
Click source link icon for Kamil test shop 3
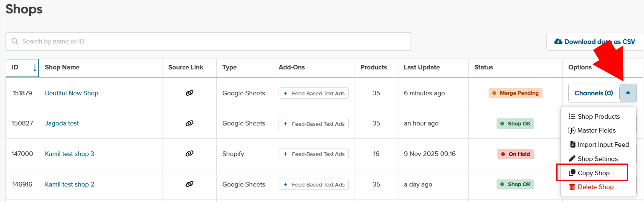click(x=189, y=154)
